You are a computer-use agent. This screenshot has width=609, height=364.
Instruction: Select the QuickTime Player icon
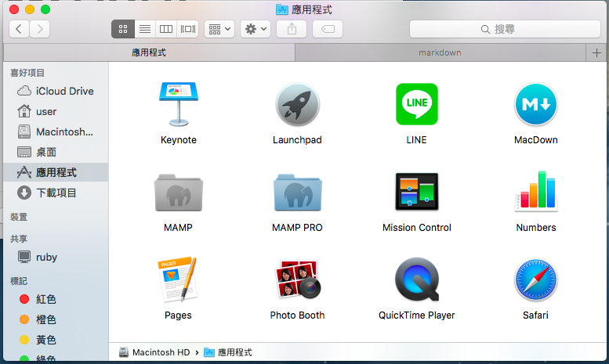pos(417,279)
